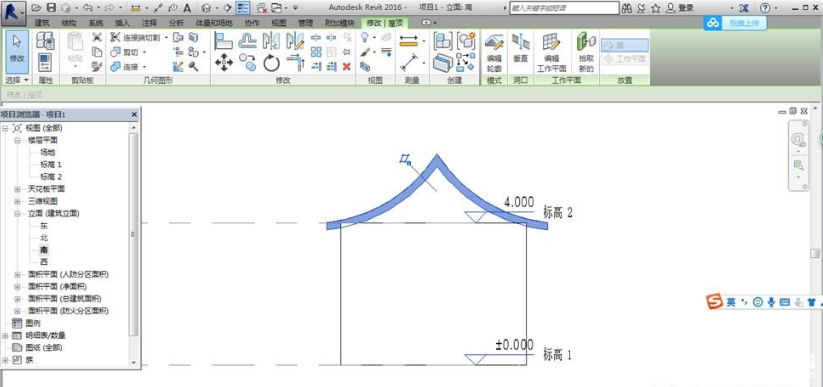Viewport: 823px width, 387px height.
Task: Open the 结构 ribbon tab
Action: [69, 23]
